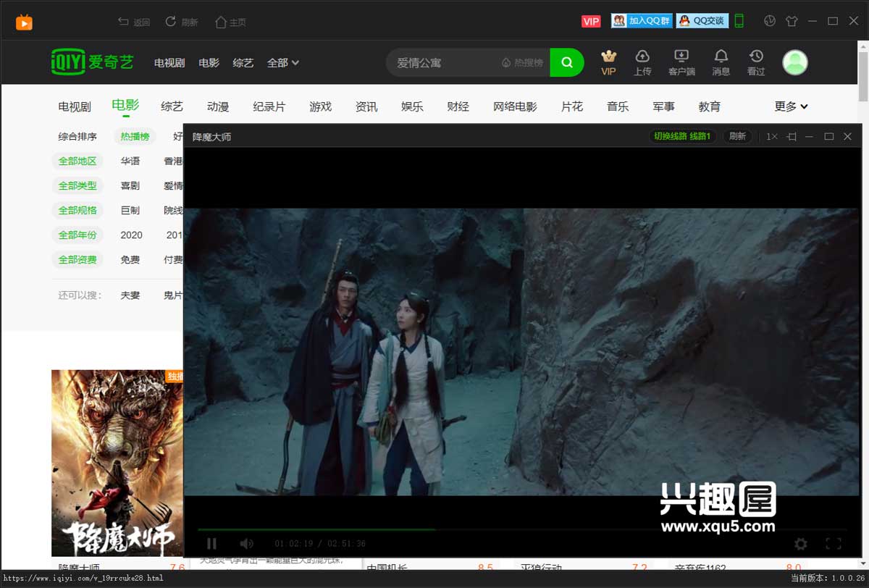Switch to the 游戏 channel tab
The height and width of the screenshot is (588, 869).
tap(320, 107)
